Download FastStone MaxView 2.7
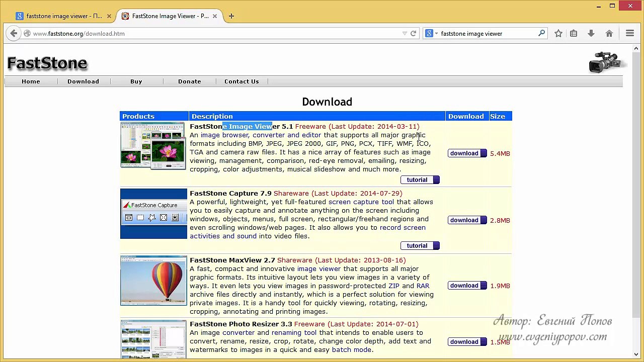The height and width of the screenshot is (362, 644). tap(467, 286)
